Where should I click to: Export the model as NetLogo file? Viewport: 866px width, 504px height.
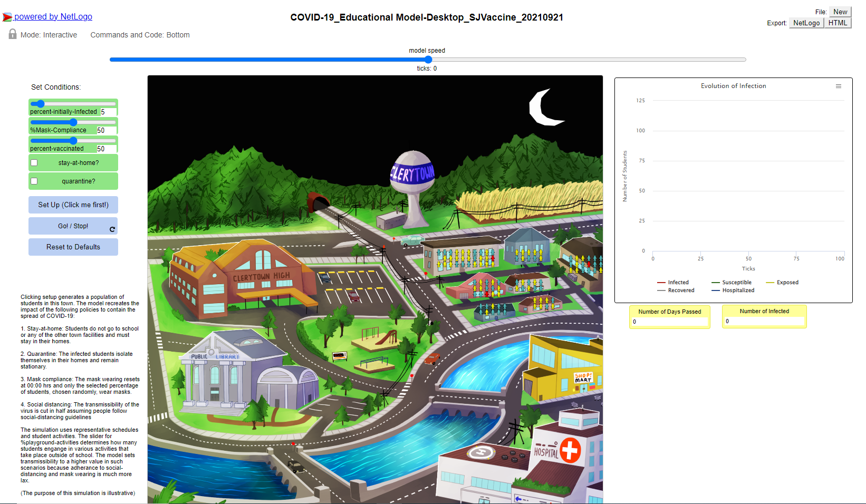coord(806,23)
